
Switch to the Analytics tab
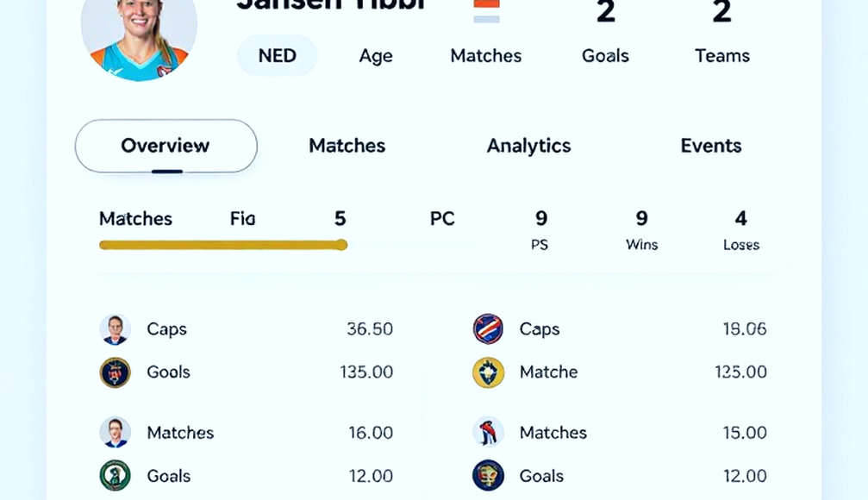(528, 146)
